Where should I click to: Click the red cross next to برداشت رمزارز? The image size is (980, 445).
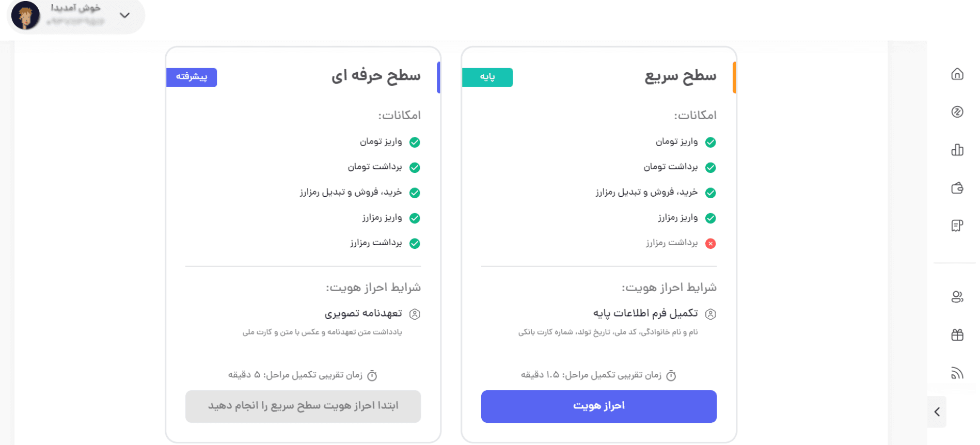[710, 244]
